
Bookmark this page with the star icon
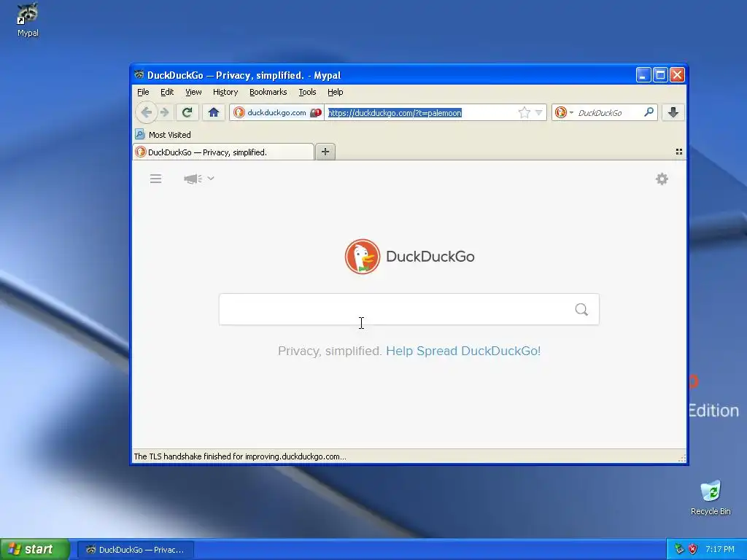point(524,112)
